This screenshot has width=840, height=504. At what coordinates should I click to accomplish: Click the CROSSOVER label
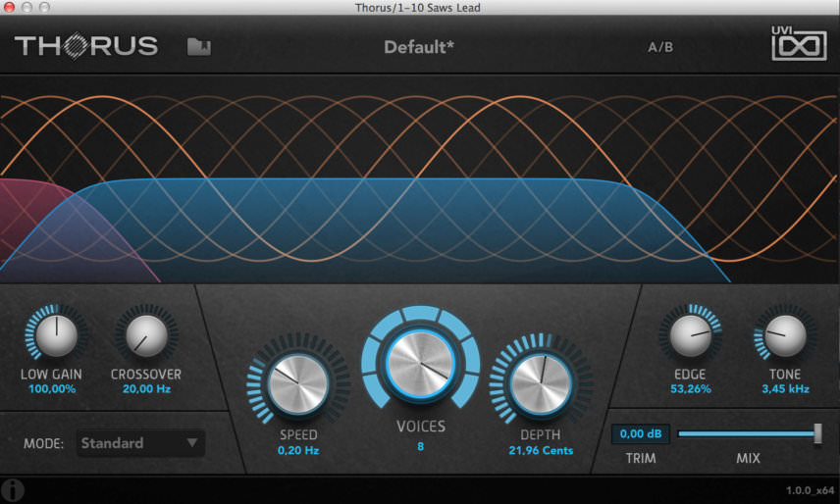coord(146,375)
